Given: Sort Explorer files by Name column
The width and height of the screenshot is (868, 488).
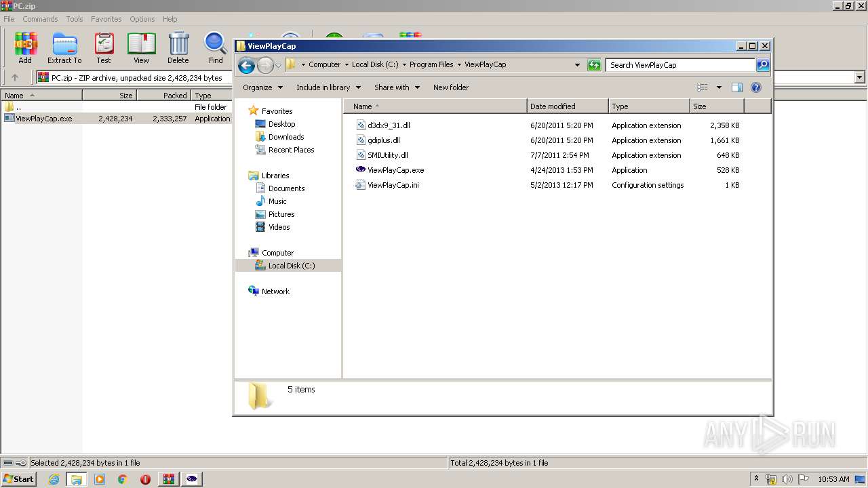Looking at the screenshot, I should tap(435, 106).
